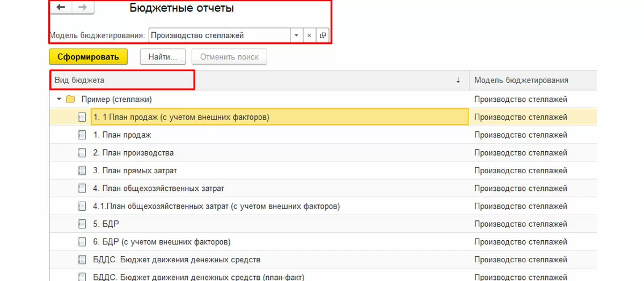644x281 pixels.
Task: Click document icon beside 4.1.План общехозяйственных затрат
Action: click(x=82, y=206)
